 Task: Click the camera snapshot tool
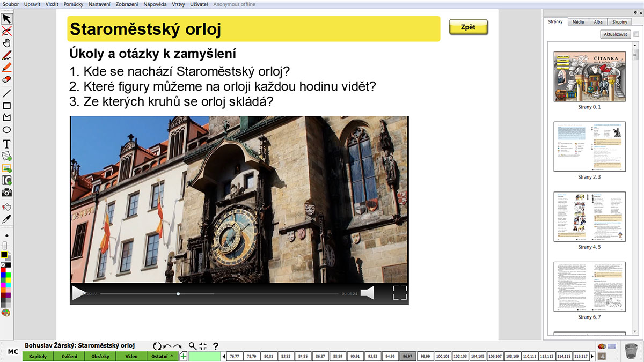click(x=6, y=193)
